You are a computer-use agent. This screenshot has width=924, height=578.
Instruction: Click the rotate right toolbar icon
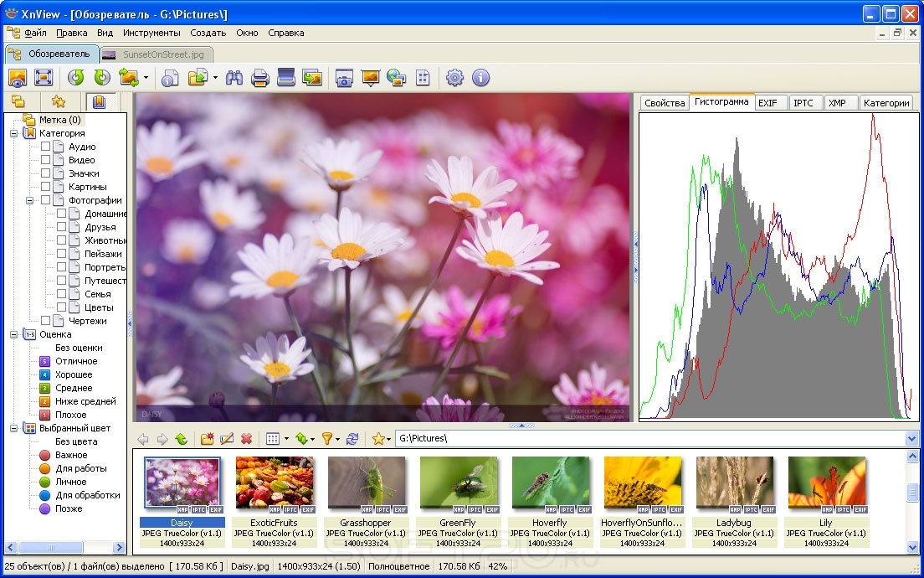coord(102,77)
